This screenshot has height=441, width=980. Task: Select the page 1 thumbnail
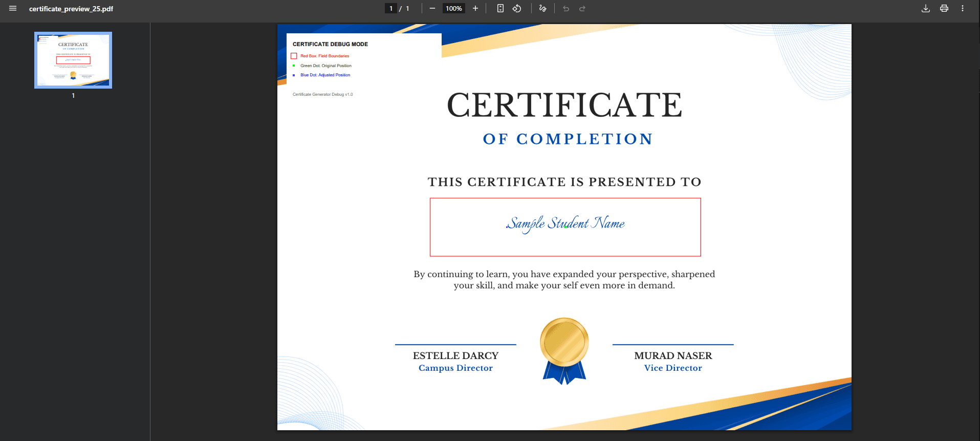73,60
